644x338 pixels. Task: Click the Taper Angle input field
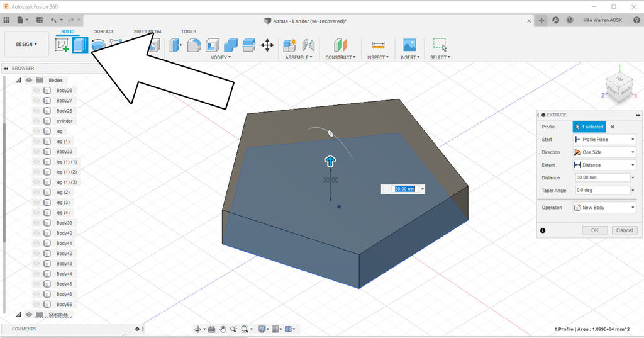point(601,190)
